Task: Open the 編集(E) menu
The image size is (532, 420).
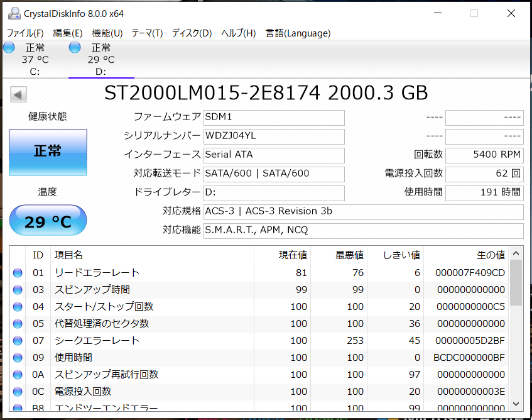Action: (68, 33)
